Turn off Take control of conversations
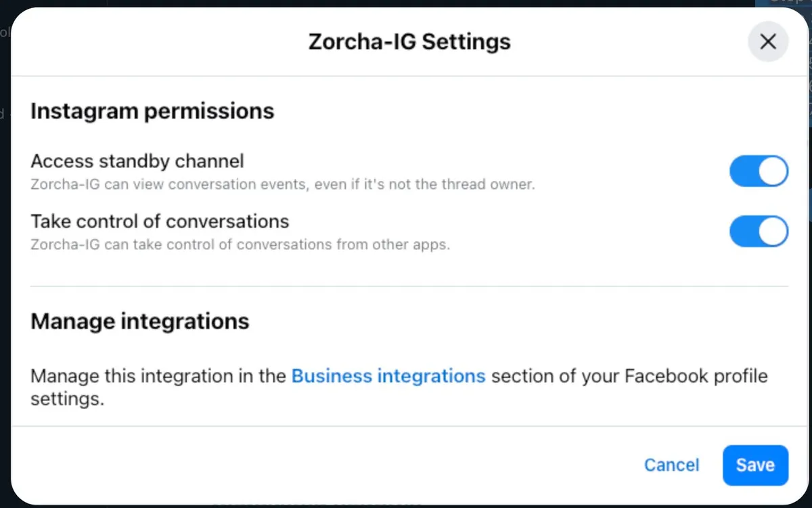 pyautogui.click(x=759, y=231)
